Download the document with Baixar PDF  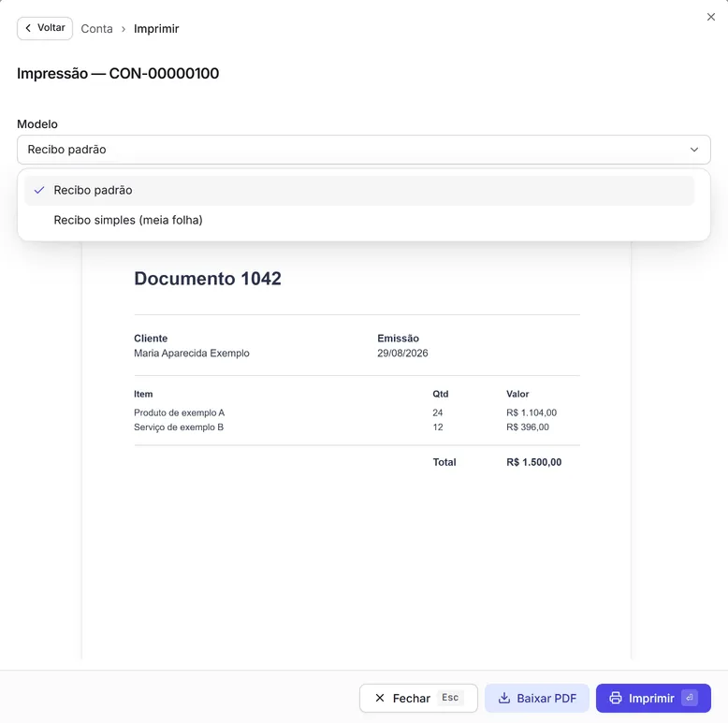click(537, 698)
